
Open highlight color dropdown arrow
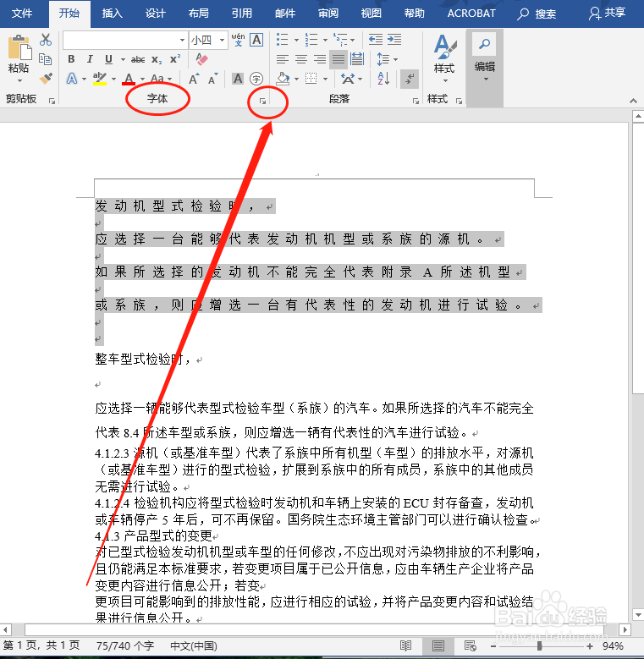(113, 79)
